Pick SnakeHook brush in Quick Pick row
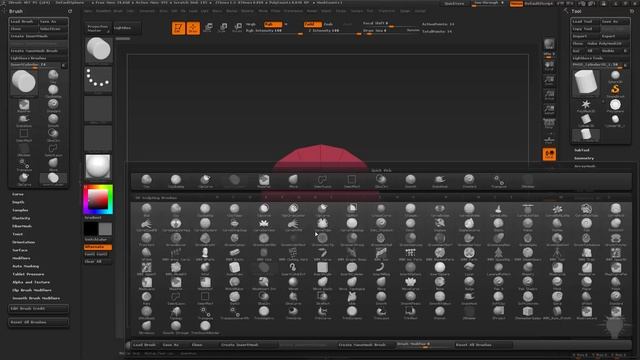640x360 pixels. pyautogui.click(x=440, y=181)
